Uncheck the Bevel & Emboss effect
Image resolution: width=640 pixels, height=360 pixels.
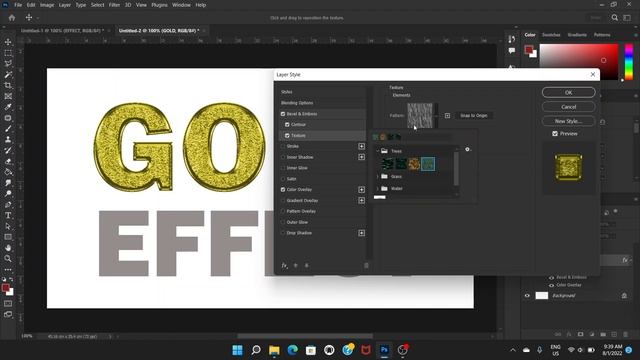(283, 114)
